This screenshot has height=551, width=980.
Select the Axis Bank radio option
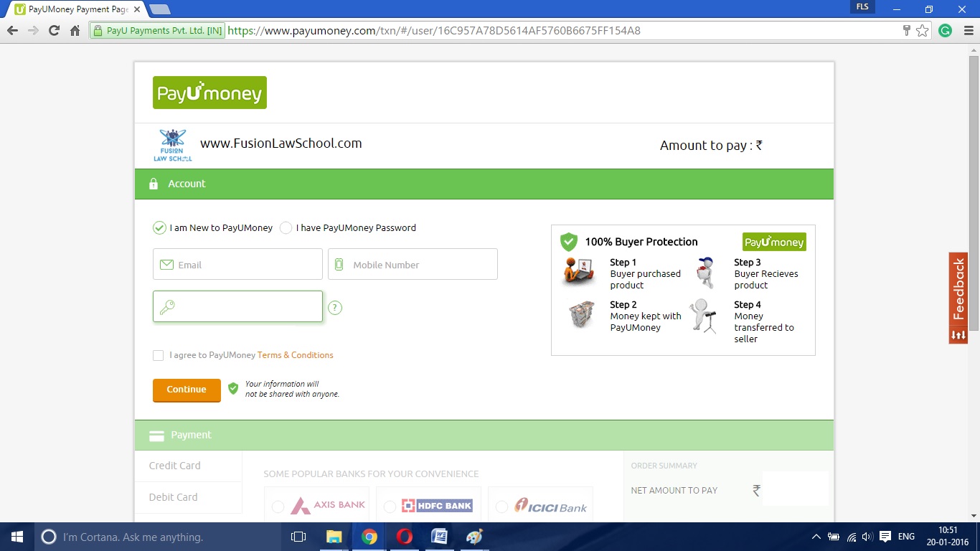[278, 507]
